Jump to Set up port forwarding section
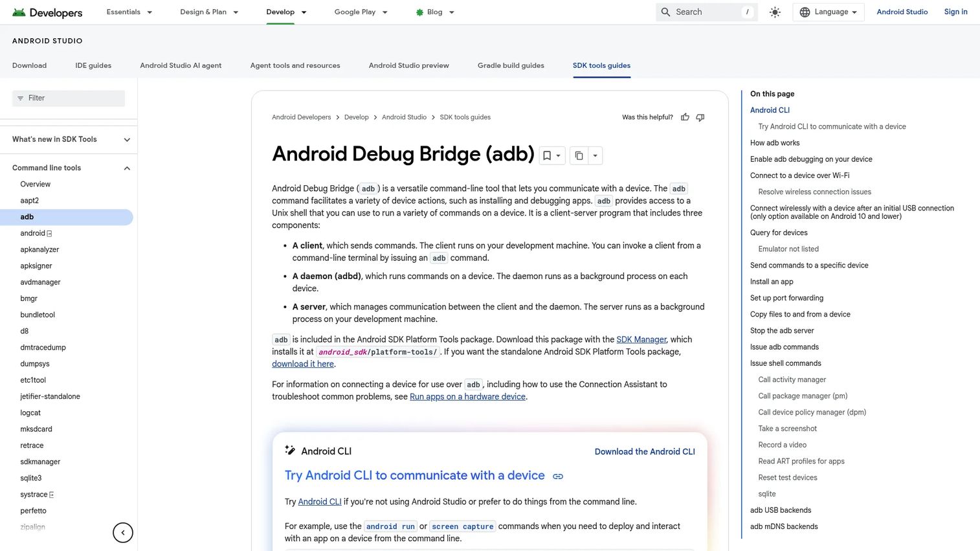 [786, 298]
